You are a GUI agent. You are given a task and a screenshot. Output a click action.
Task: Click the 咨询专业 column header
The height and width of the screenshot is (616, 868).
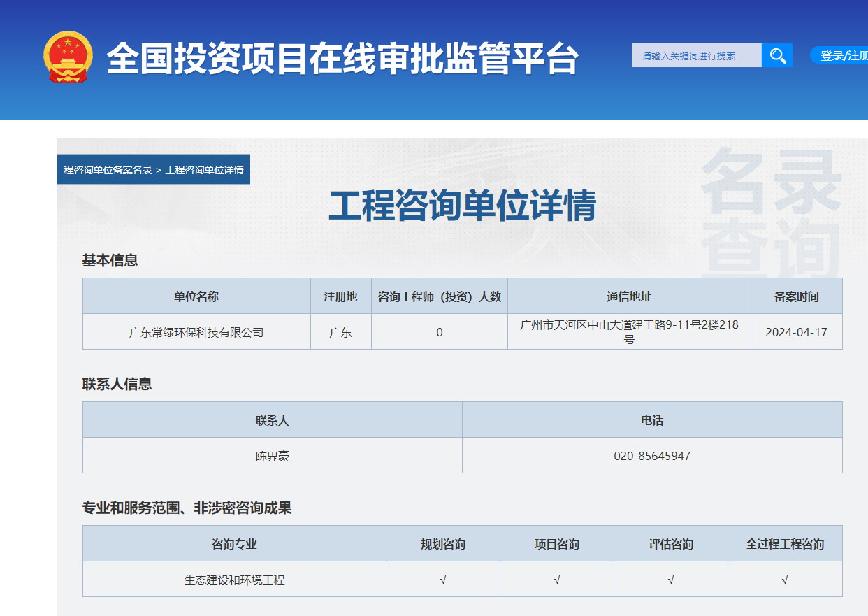coord(234,543)
